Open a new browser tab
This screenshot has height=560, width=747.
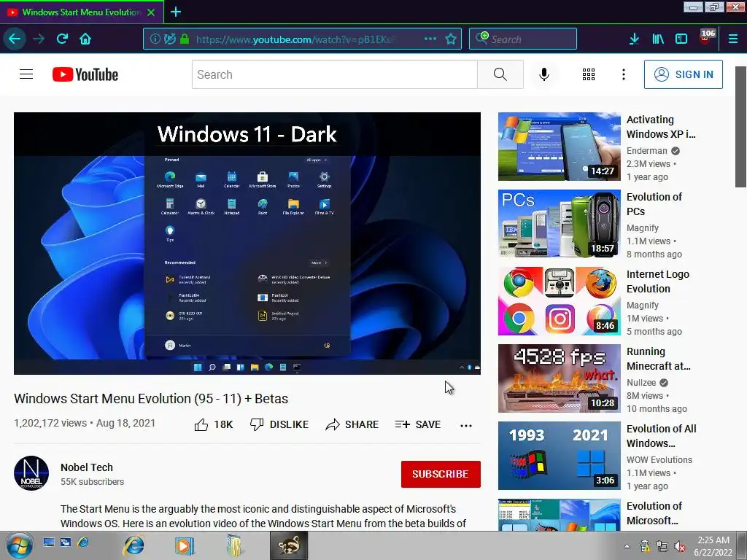(x=176, y=12)
